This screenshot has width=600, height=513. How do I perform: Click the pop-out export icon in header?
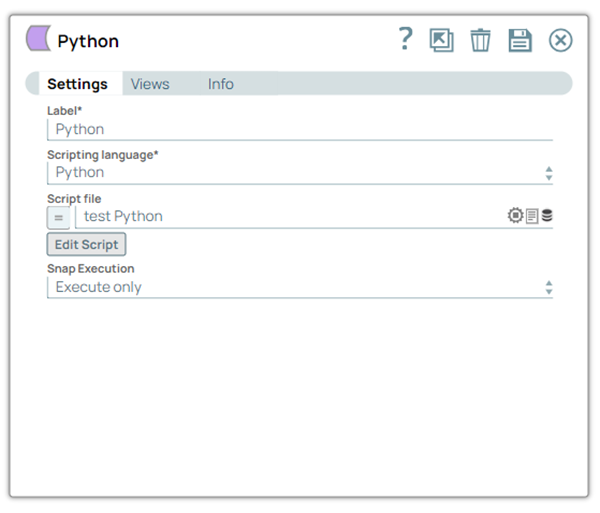tap(441, 40)
